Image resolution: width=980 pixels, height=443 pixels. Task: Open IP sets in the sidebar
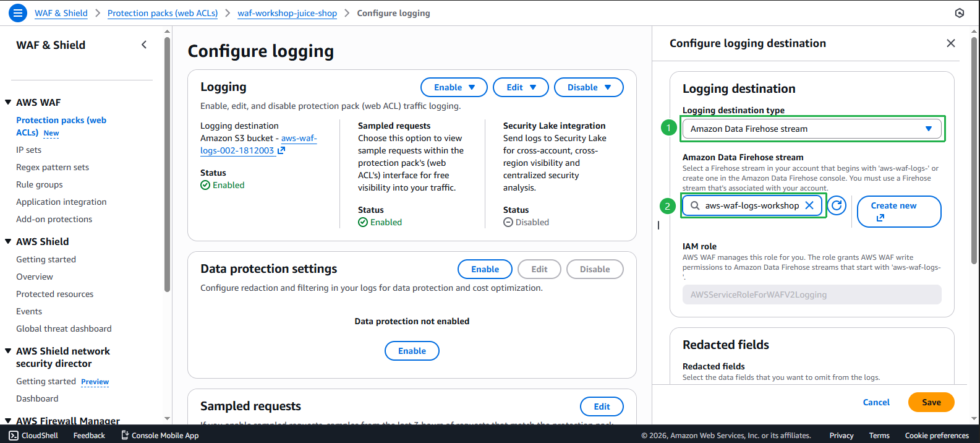click(x=29, y=150)
